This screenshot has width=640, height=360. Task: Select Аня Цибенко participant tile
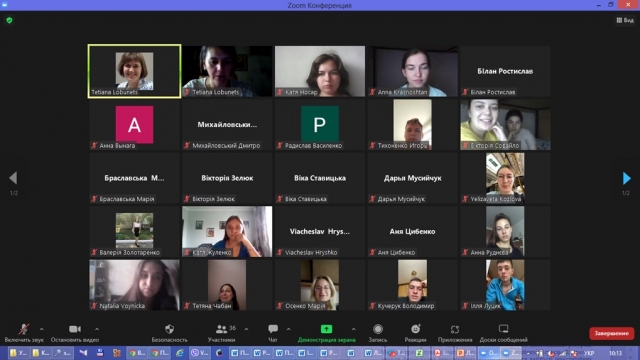pos(412,231)
